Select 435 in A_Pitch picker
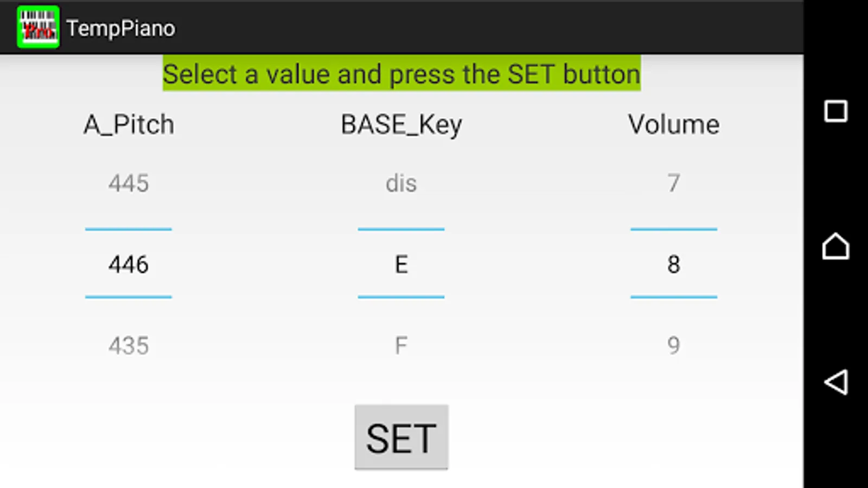Viewport: 868px width, 488px height. (x=129, y=345)
